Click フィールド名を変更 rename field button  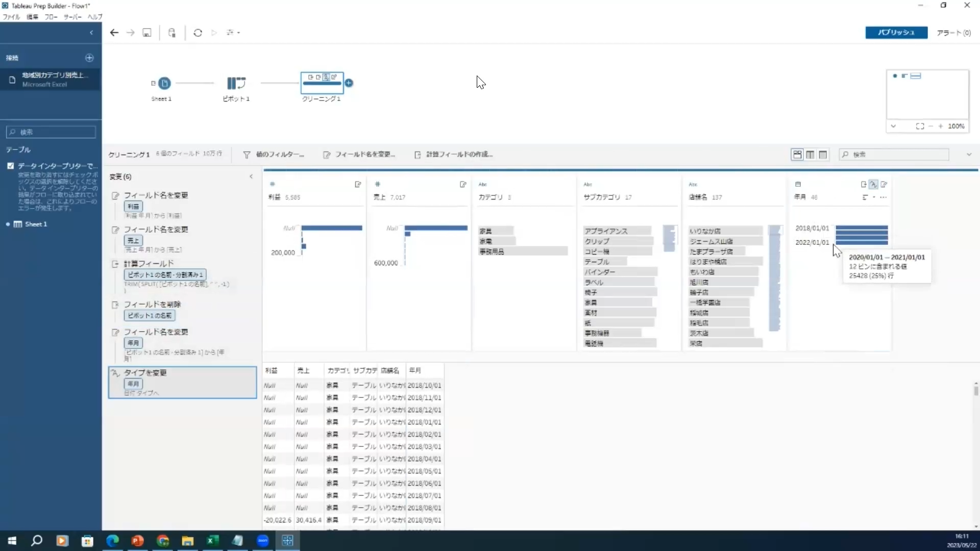pos(359,155)
